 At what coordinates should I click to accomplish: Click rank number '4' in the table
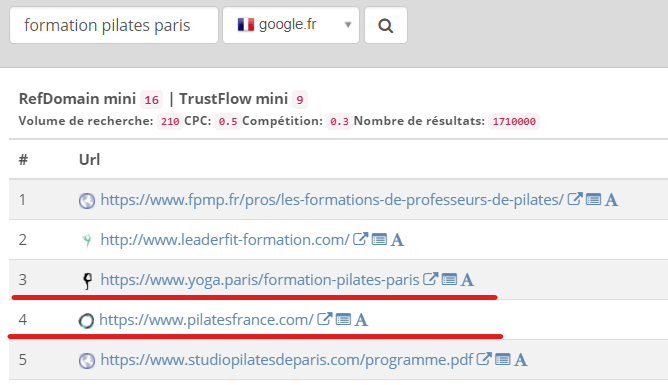23,319
